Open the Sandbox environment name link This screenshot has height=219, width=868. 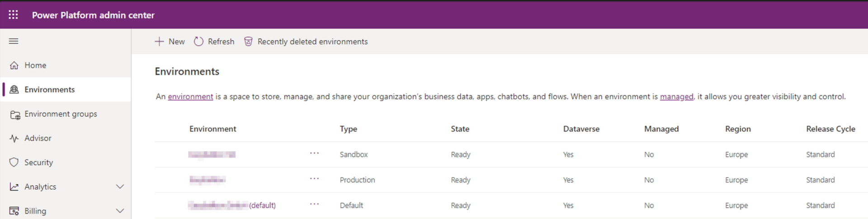click(x=212, y=154)
